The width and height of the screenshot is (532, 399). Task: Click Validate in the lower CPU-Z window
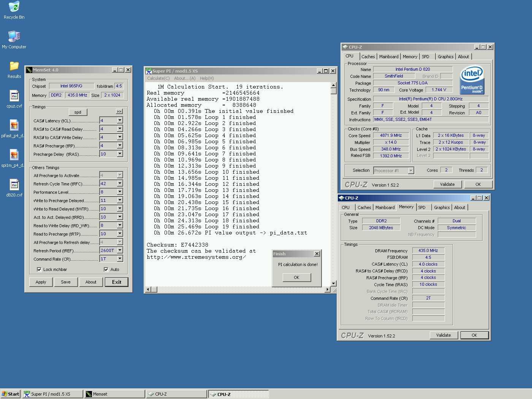(443, 335)
